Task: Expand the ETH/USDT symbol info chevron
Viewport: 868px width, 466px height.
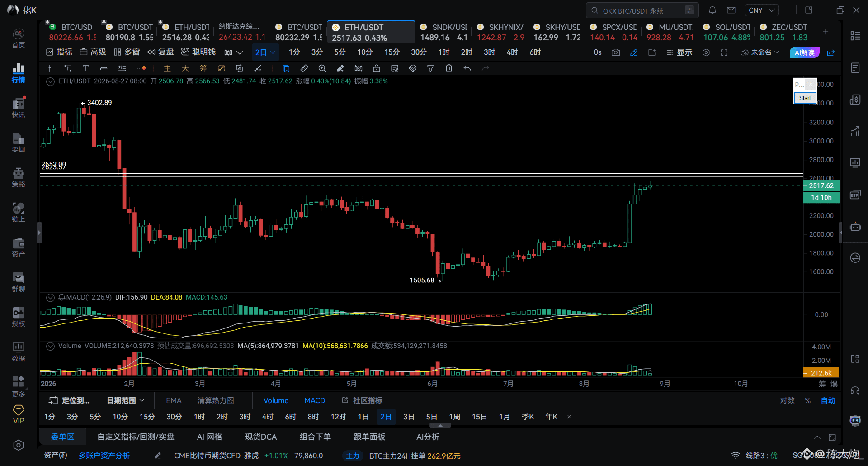Action: 51,81
